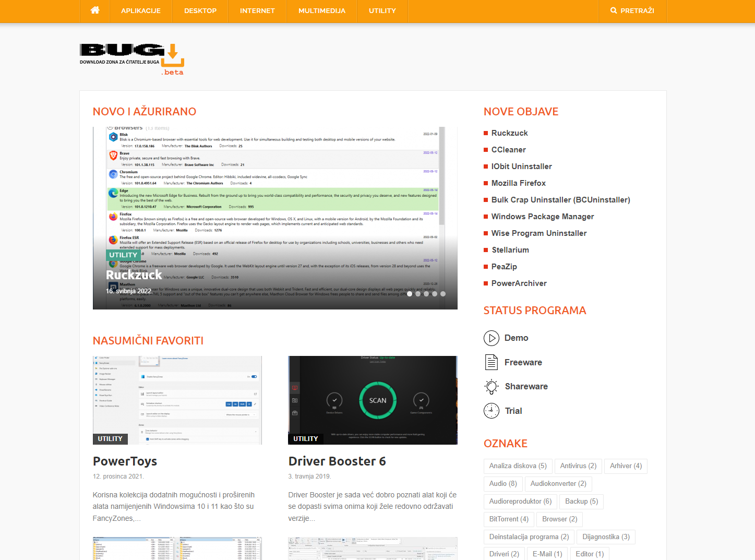Click the PowerToys article title

pos(125,461)
